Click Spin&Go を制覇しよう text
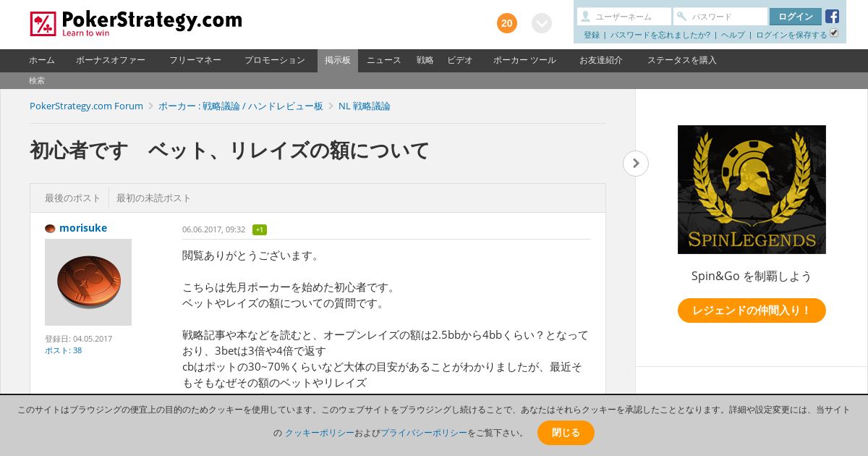 pos(752,276)
